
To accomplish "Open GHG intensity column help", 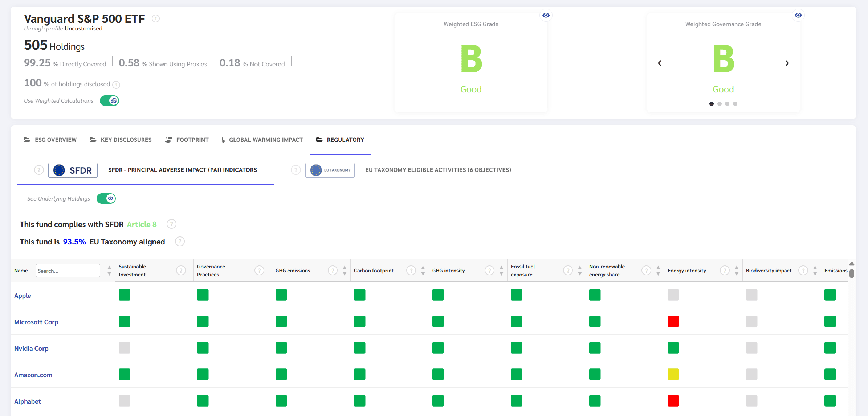I will point(489,271).
